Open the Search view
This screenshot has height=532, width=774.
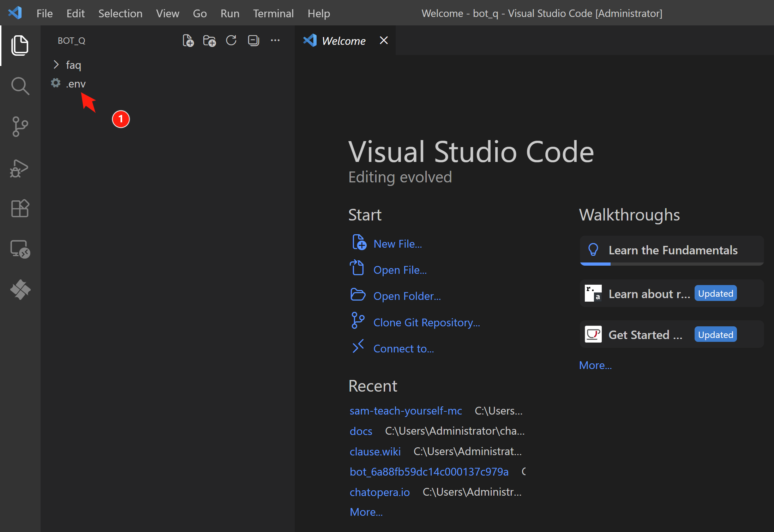[20, 86]
